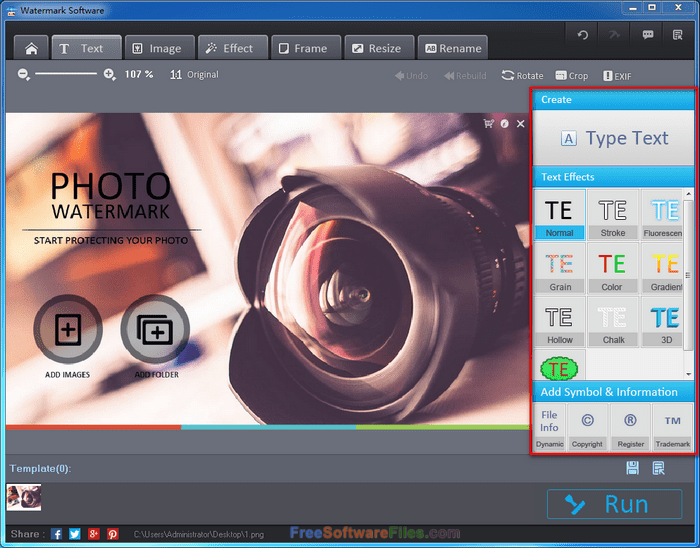Open the Frame tab
The height and width of the screenshot is (548, 700).
tap(306, 48)
